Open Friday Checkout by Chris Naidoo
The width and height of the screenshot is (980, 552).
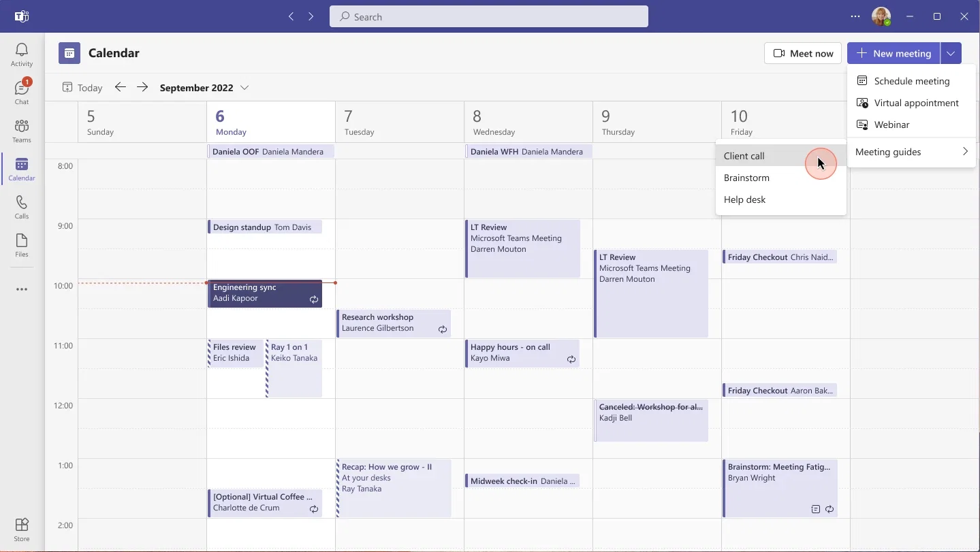[780, 257]
